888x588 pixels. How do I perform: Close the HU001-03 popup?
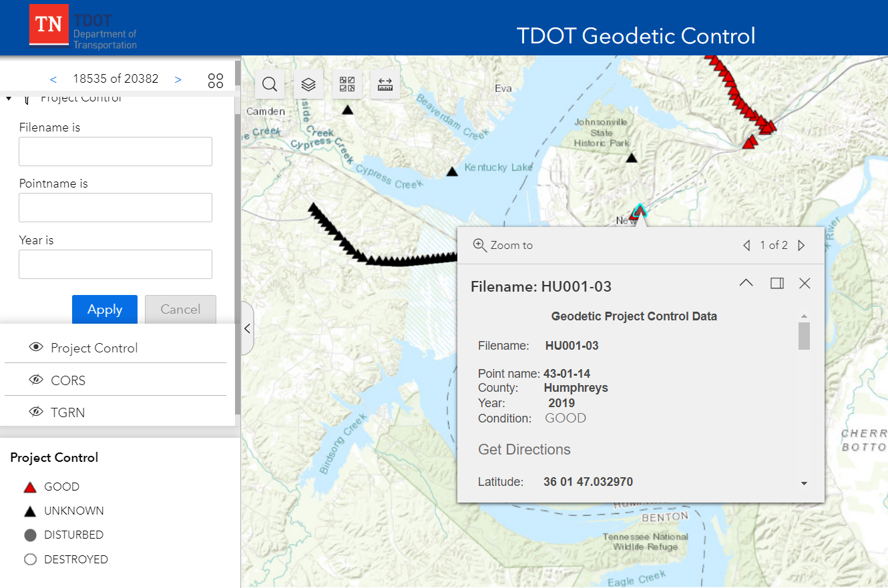(805, 283)
